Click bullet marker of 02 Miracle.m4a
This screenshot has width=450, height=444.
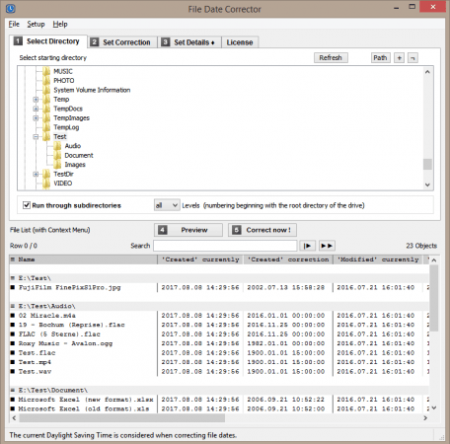[x=13, y=315]
